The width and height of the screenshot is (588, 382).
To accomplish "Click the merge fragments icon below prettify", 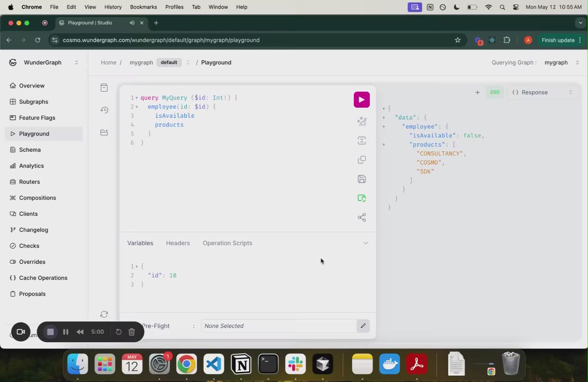I will 362,141.
